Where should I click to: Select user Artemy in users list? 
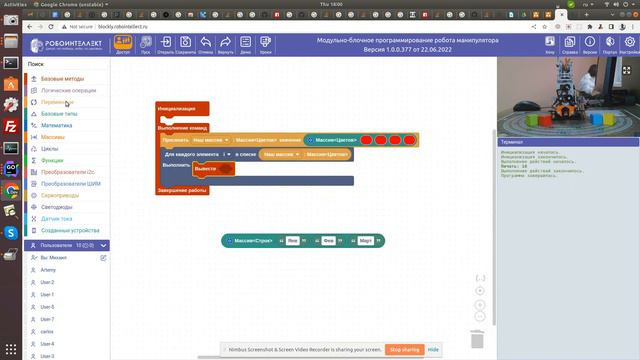click(x=48, y=270)
